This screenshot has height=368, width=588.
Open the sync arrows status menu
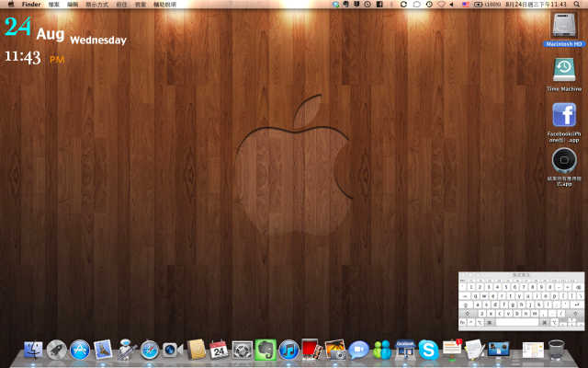point(403,4)
